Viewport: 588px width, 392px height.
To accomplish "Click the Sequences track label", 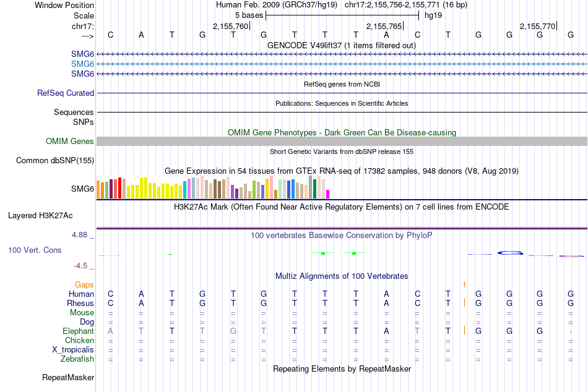I will (x=74, y=112).
